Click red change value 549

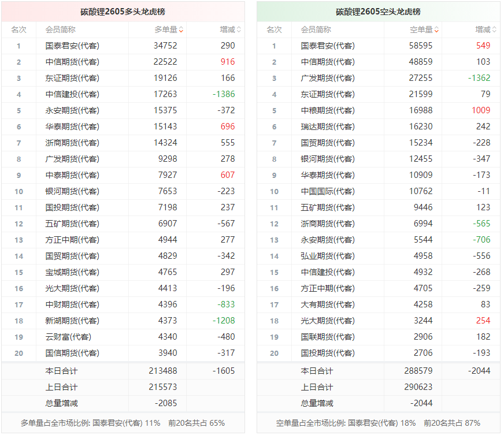[483, 46]
